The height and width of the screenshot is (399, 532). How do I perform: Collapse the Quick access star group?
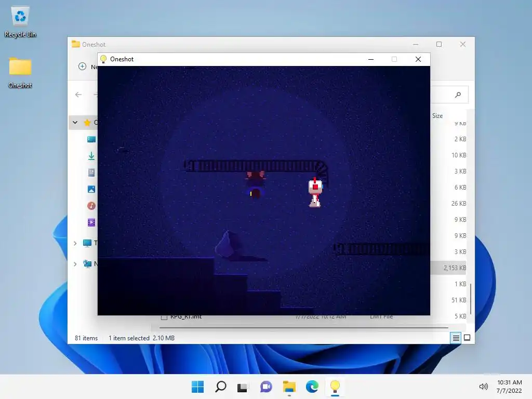(x=75, y=123)
